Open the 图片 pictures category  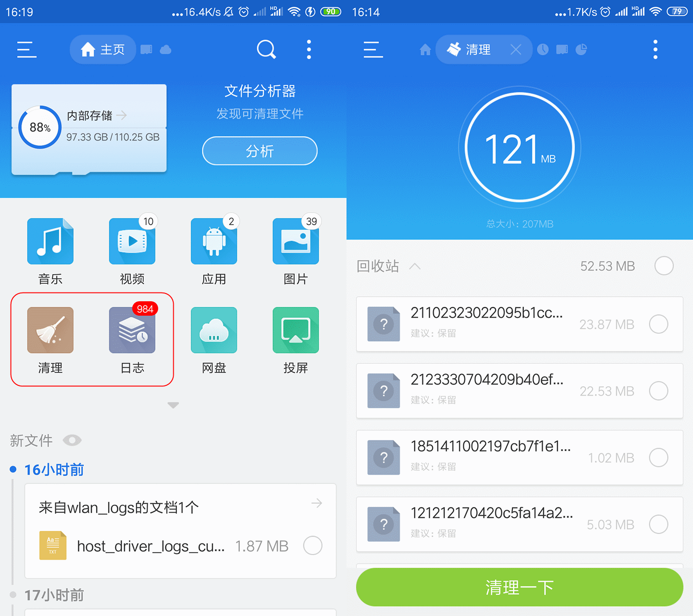pos(296,241)
